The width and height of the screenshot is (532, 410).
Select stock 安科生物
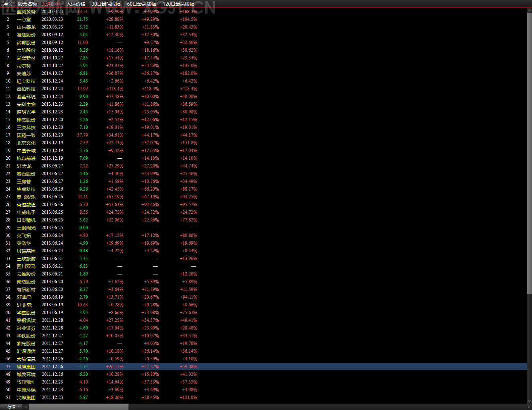[x=26, y=104]
